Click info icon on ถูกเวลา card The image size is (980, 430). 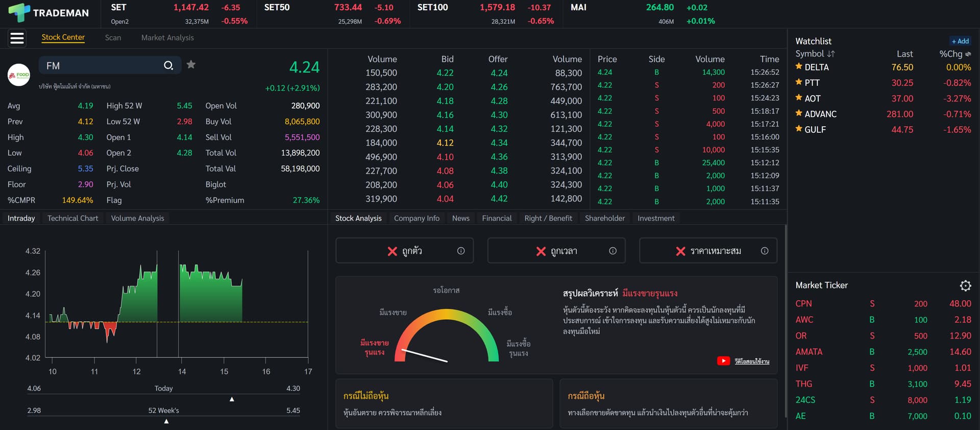(x=612, y=251)
